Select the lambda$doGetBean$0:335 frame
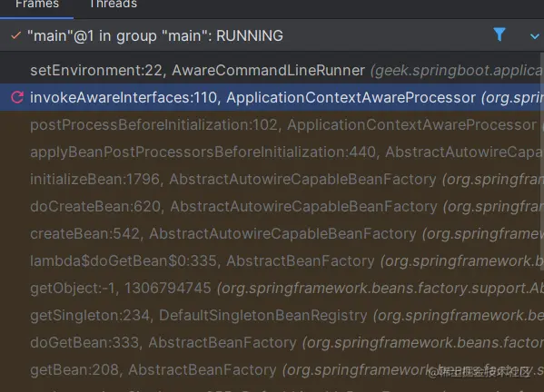This screenshot has width=544, height=392. (272, 260)
